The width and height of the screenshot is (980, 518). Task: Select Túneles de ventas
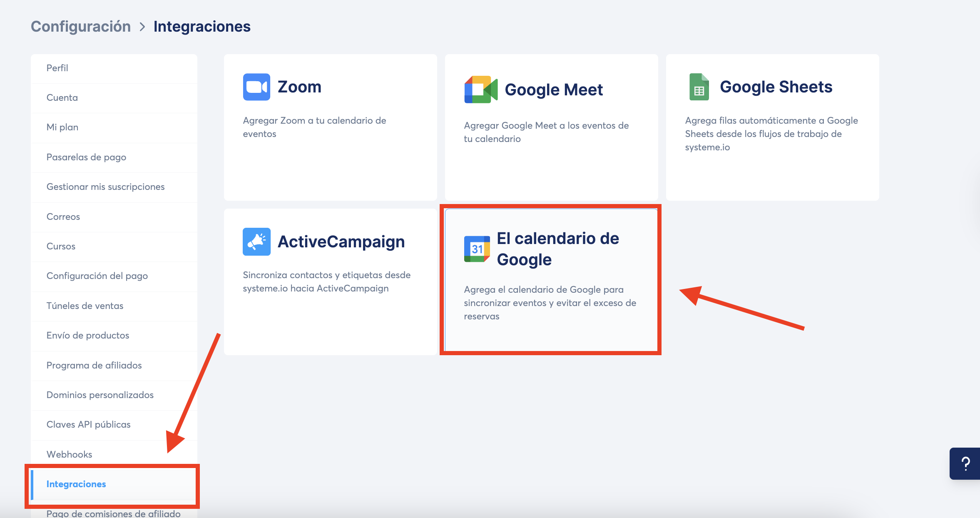pos(114,306)
